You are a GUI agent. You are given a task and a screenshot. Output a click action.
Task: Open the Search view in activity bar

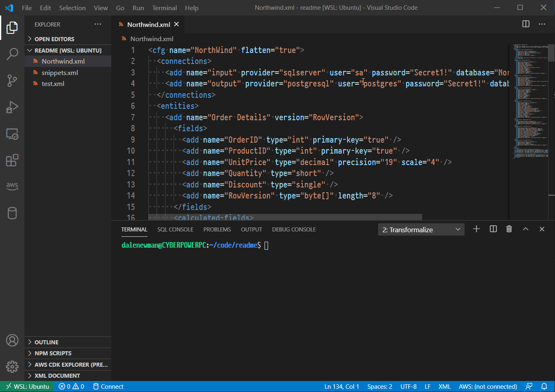[12, 54]
